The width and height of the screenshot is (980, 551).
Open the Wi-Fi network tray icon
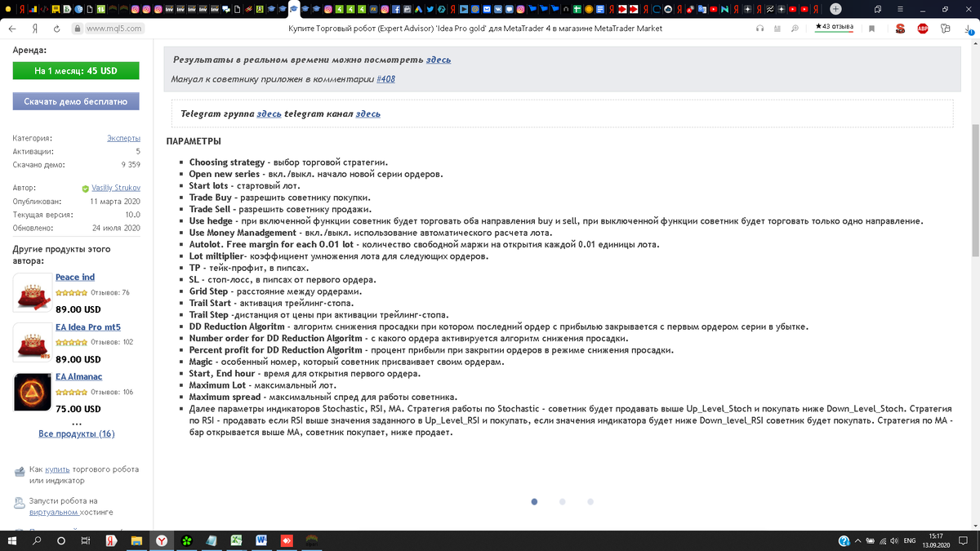click(x=883, y=540)
